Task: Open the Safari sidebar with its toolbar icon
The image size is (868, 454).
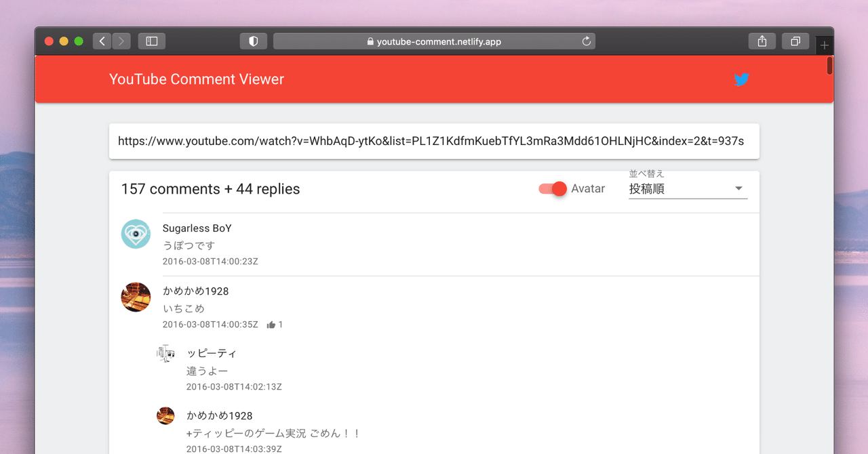Action: pyautogui.click(x=151, y=41)
